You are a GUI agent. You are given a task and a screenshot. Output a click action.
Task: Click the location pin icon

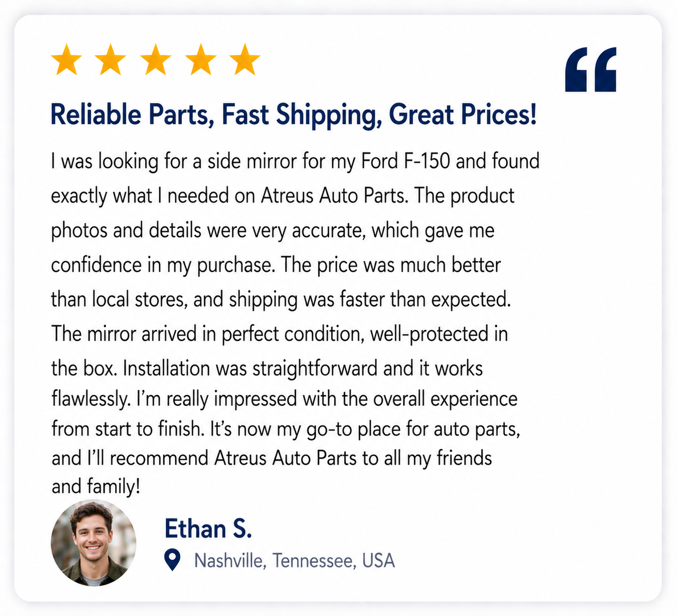pyautogui.click(x=172, y=560)
